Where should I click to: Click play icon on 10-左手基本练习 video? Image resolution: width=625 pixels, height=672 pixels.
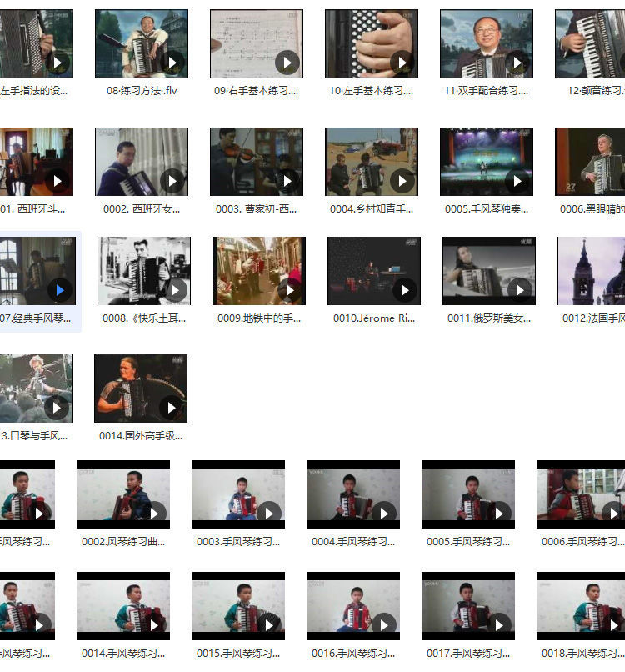click(x=402, y=63)
